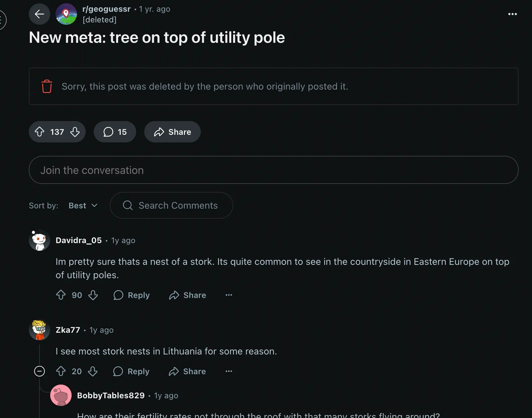This screenshot has height=418, width=532.
Task: Share the deleted post
Action: coord(172,132)
